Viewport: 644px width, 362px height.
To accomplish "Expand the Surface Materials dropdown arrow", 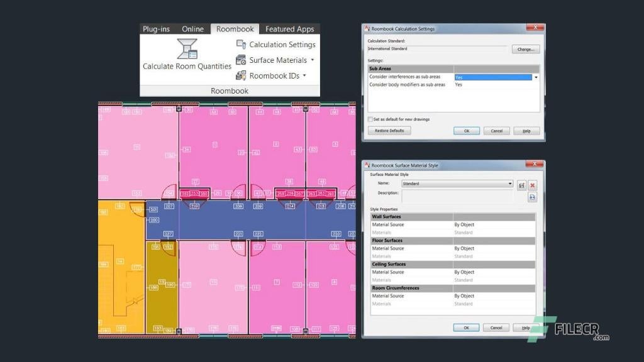I will (313, 60).
